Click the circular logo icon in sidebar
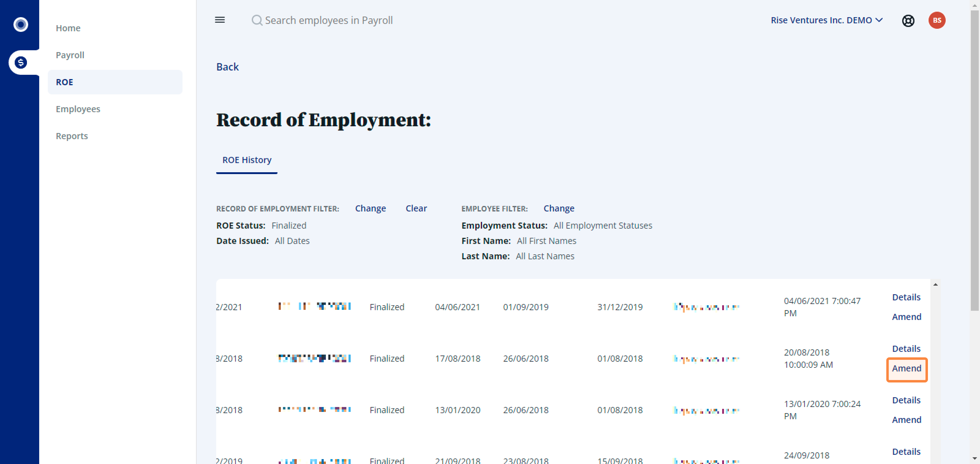Screen dimensions: 980x464 click(x=21, y=24)
